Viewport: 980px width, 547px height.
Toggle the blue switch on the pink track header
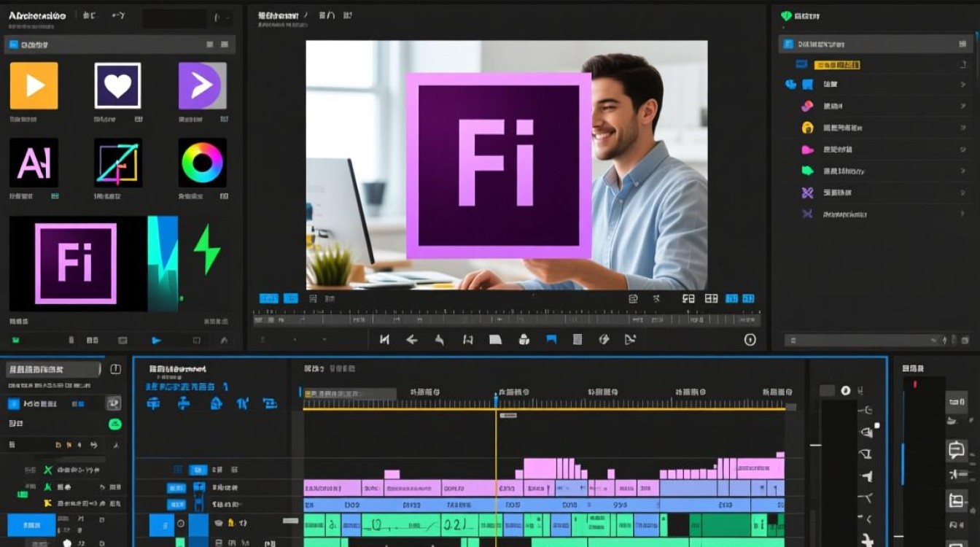[176, 488]
